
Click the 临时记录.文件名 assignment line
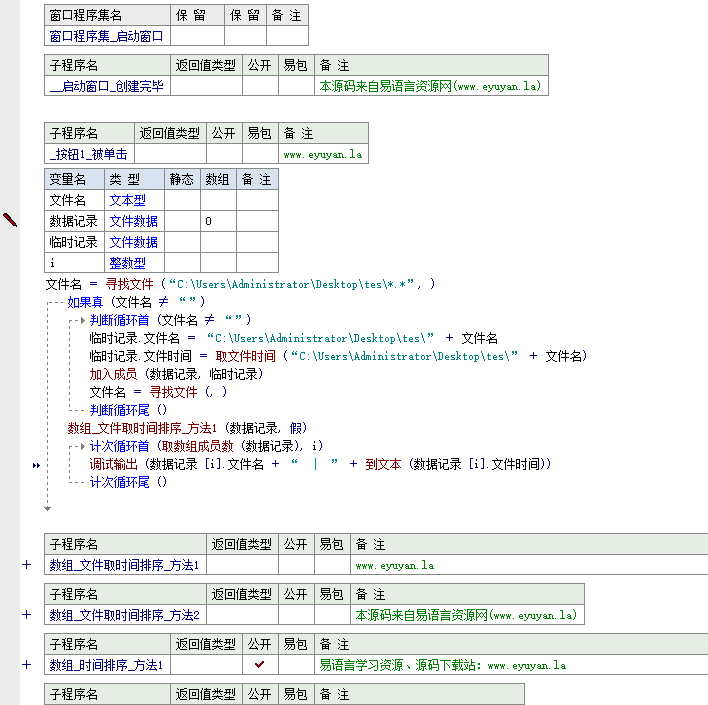293,338
